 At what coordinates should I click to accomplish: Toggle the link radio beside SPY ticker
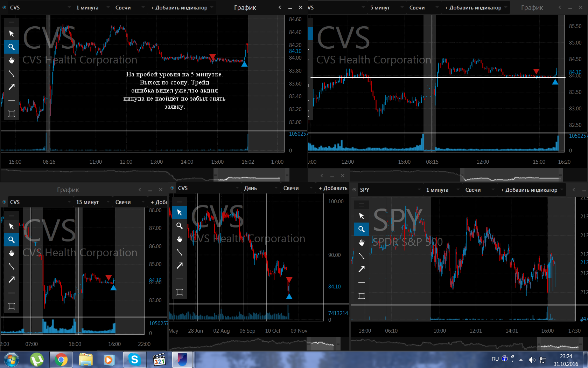[354, 190]
